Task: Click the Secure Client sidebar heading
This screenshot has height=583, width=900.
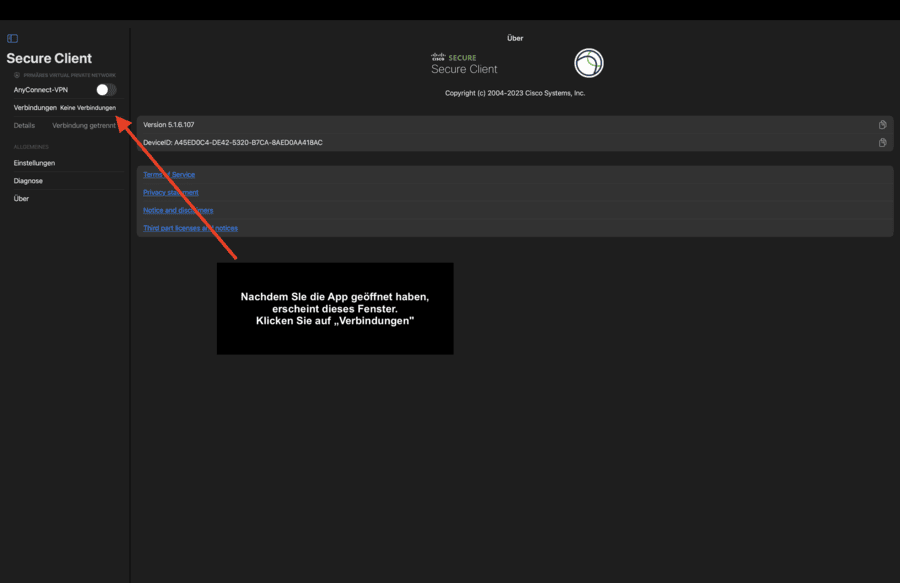Action: click(x=49, y=58)
